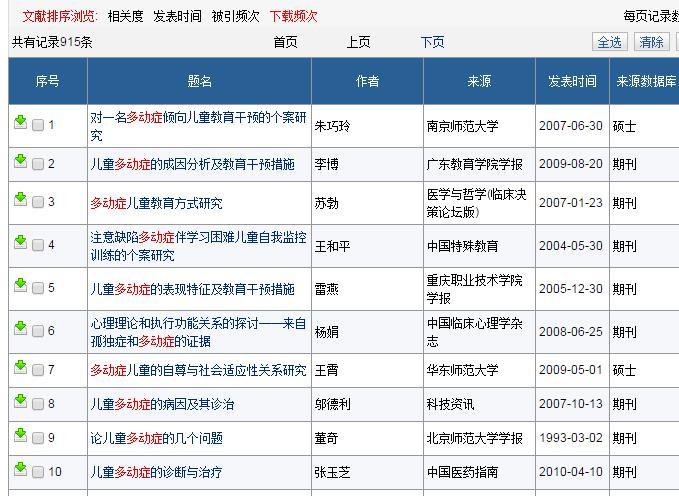Select author 雷燕
Viewport: 679px width, 496px height.
click(327, 289)
